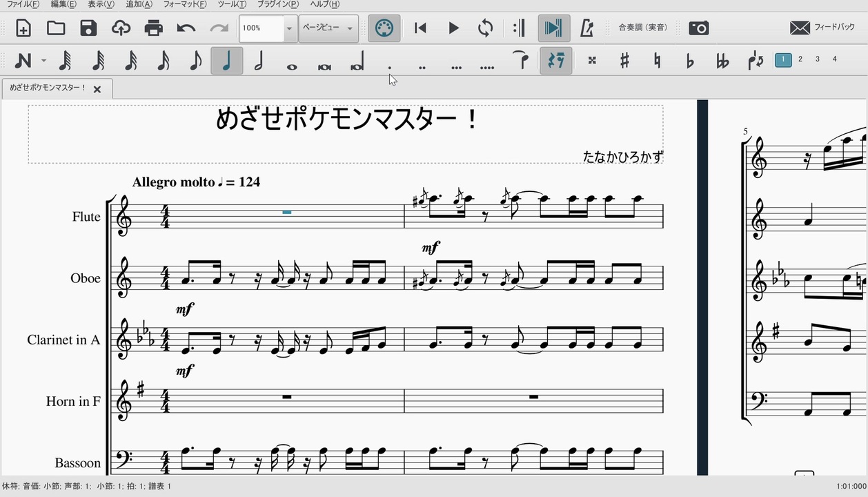Open フィードバック feedback link
Viewport: 868px width, 497px height.
pos(822,28)
